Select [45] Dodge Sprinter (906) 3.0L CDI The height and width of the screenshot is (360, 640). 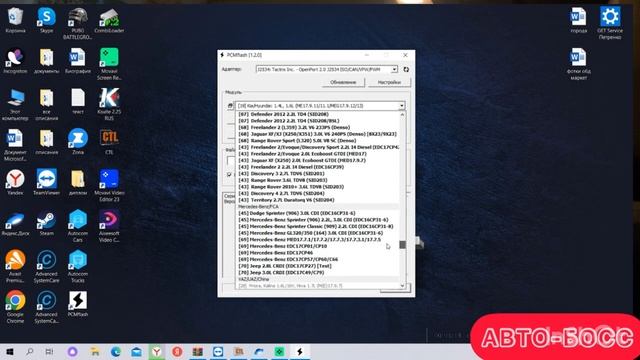(297, 213)
